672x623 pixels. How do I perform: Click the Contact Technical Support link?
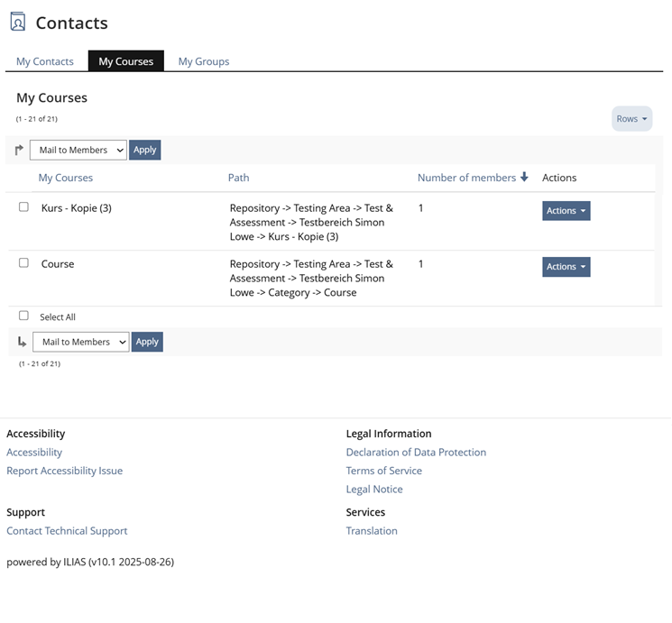point(67,531)
